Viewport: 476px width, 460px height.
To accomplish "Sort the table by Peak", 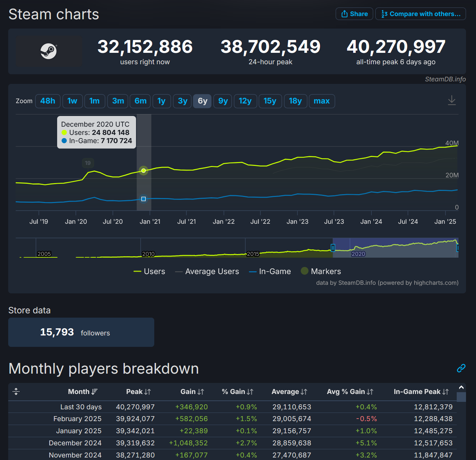I will pos(139,391).
